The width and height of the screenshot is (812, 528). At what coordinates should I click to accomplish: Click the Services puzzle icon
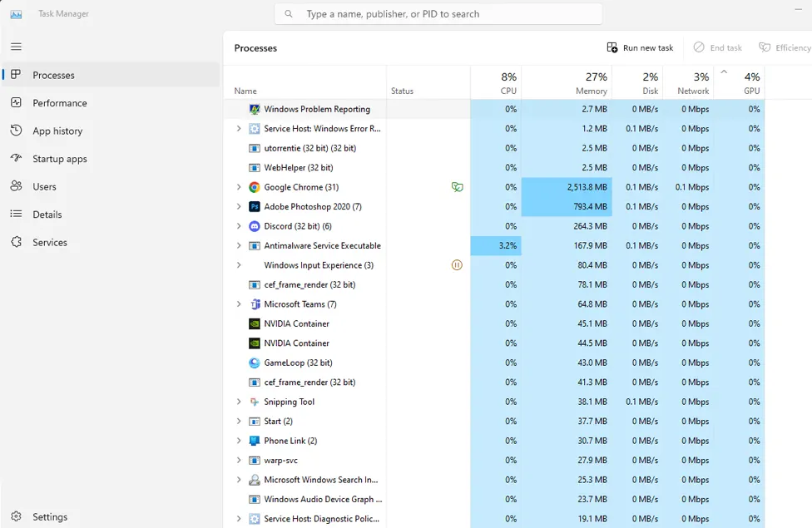(16, 242)
